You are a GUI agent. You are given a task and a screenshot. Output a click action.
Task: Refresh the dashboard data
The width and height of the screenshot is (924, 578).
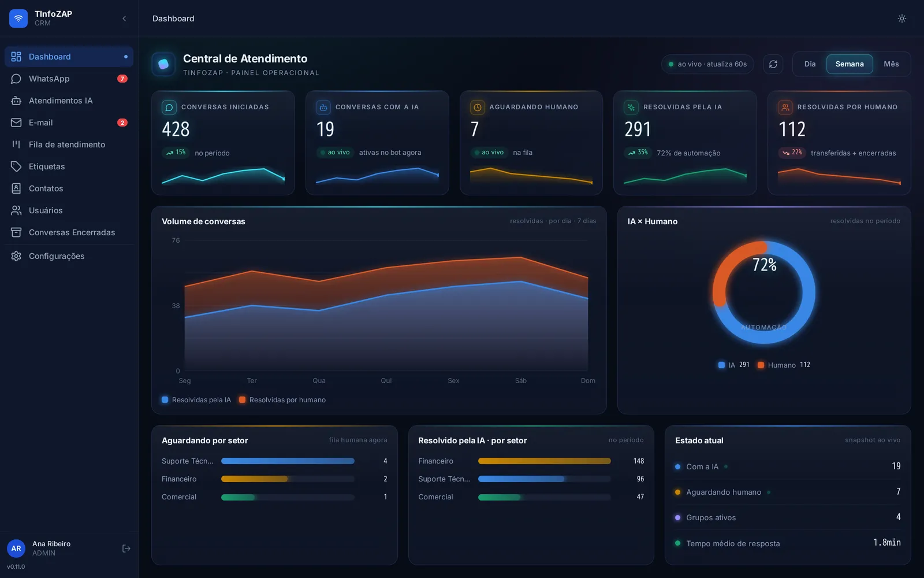pos(773,64)
